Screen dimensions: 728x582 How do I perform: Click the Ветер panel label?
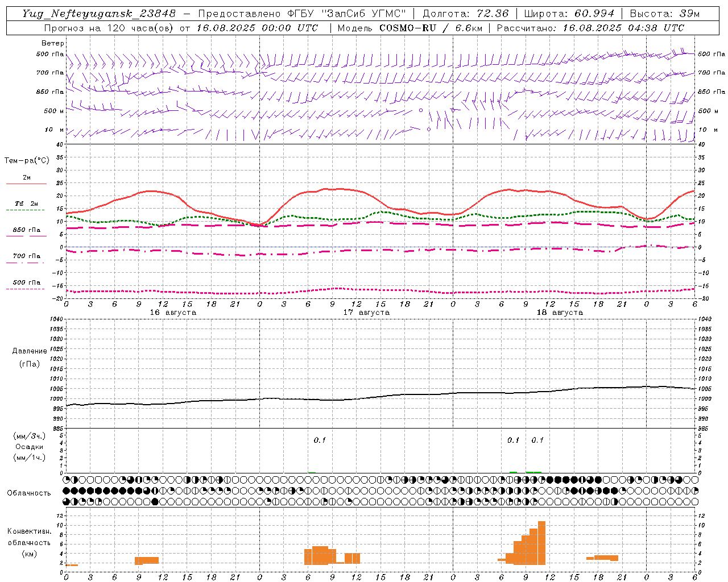click(53, 43)
